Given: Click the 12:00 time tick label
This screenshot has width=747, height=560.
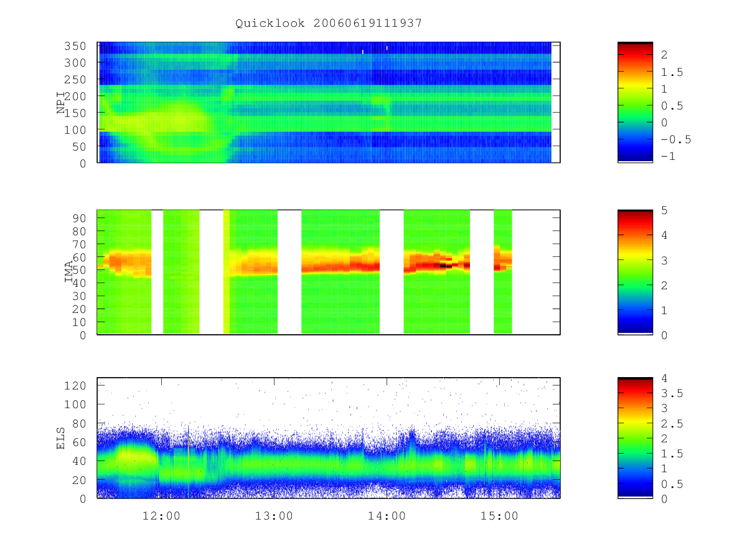Looking at the screenshot, I should 161,516.
